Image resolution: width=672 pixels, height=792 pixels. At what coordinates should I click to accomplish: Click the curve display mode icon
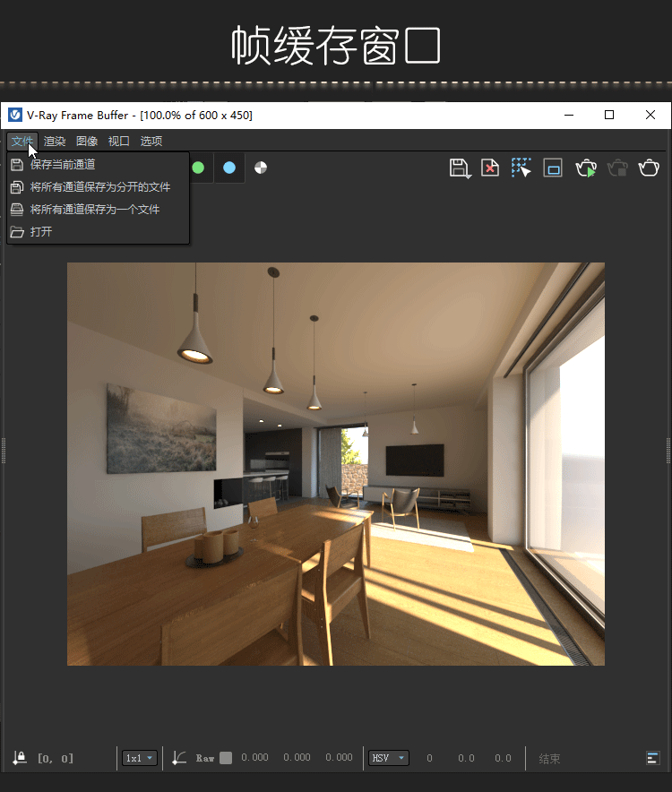pos(179,758)
